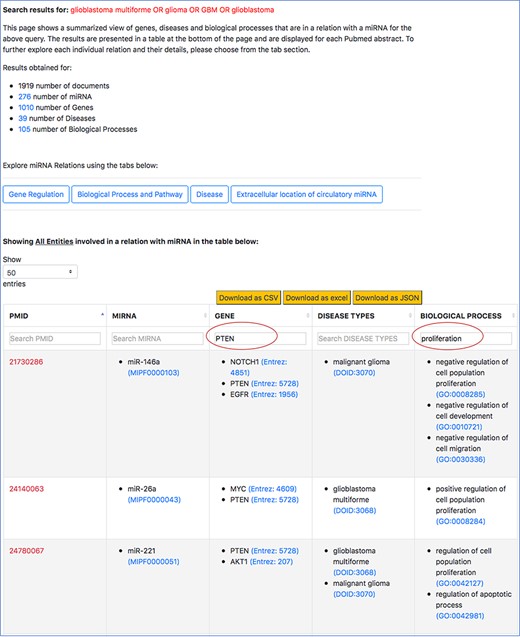This screenshot has height=637, width=520.
Task: Open the Gene Regulation tab
Action: click(36, 194)
